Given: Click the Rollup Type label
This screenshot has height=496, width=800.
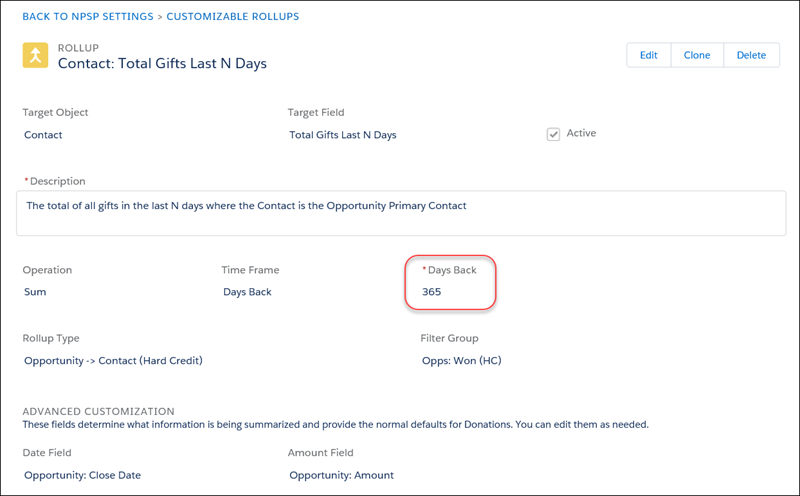Looking at the screenshot, I should point(51,338).
